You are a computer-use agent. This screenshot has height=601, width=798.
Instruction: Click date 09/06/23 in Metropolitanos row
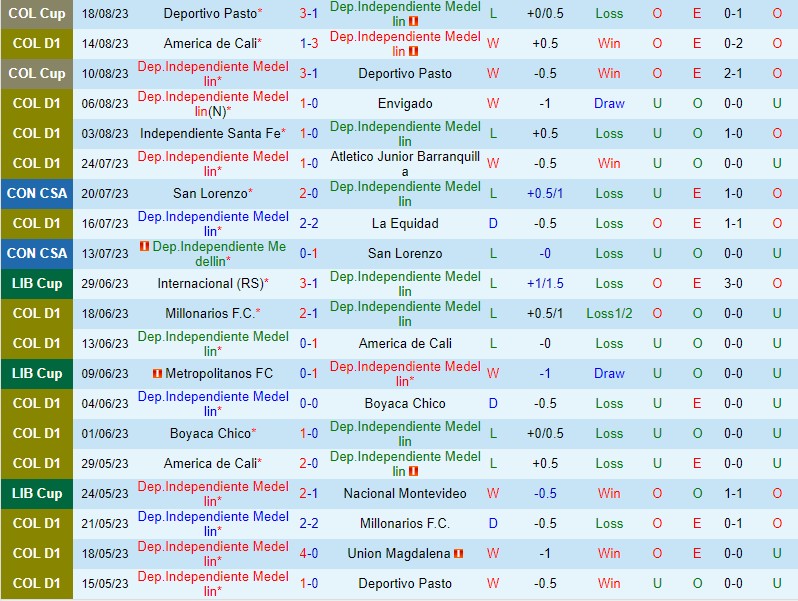105,374
